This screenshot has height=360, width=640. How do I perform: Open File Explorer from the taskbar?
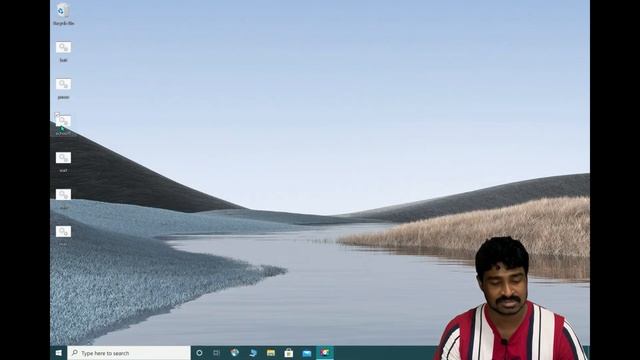pos(271,353)
